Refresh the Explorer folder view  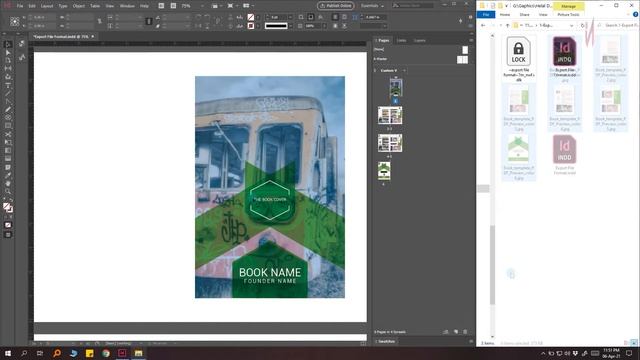[582, 25]
